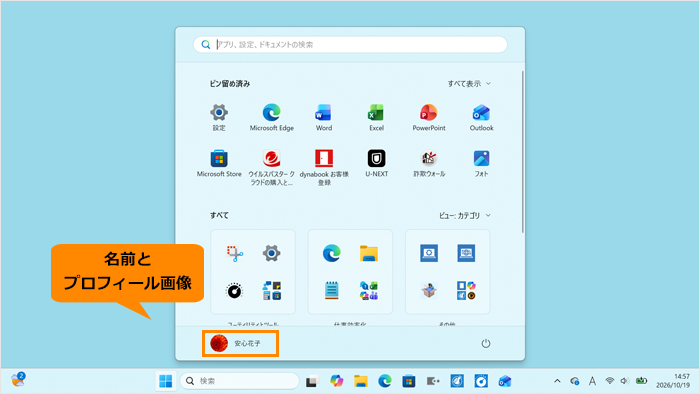Open Outlook from the taskbar
The image size is (700, 394).
(505, 381)
